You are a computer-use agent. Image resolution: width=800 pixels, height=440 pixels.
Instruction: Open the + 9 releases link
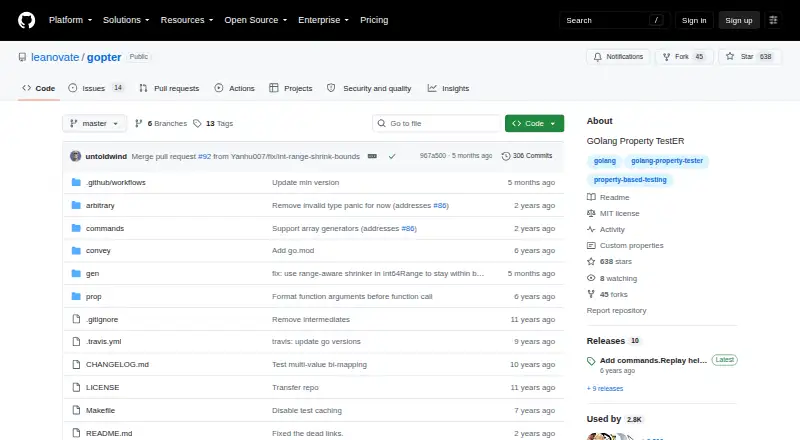coord(605,388)
